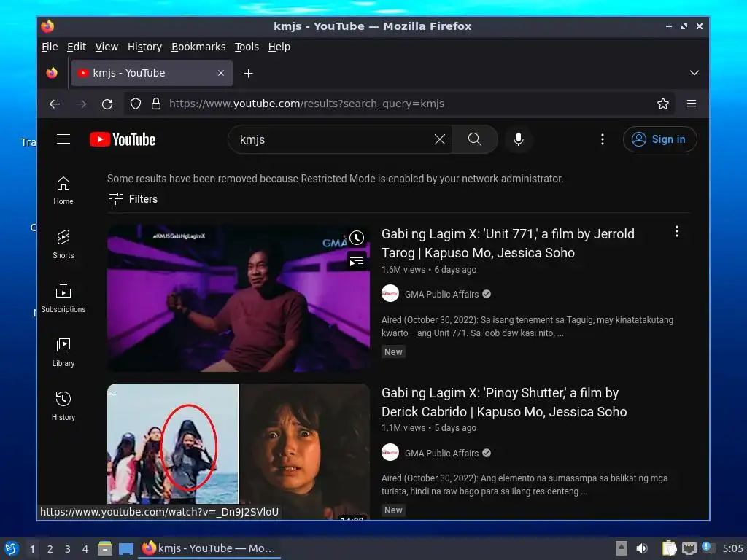Open the Tools menu

click(x=247, y=47)
